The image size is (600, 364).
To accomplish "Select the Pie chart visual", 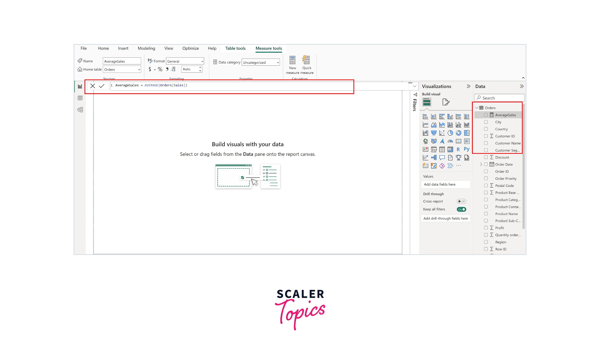I will (x=451, y=133).
